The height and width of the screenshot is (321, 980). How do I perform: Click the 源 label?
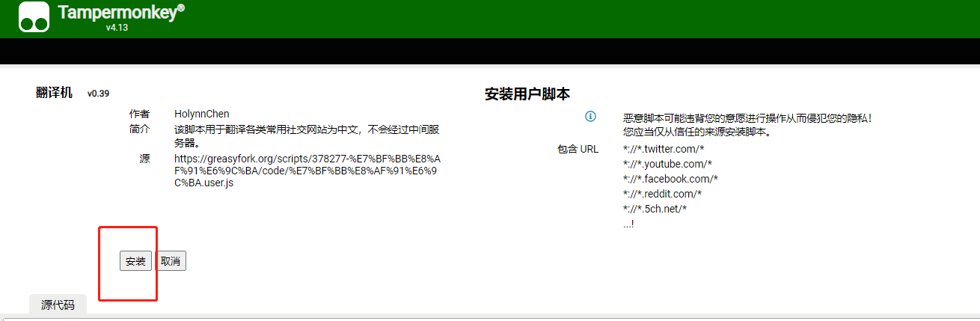(x=144, y=159)
